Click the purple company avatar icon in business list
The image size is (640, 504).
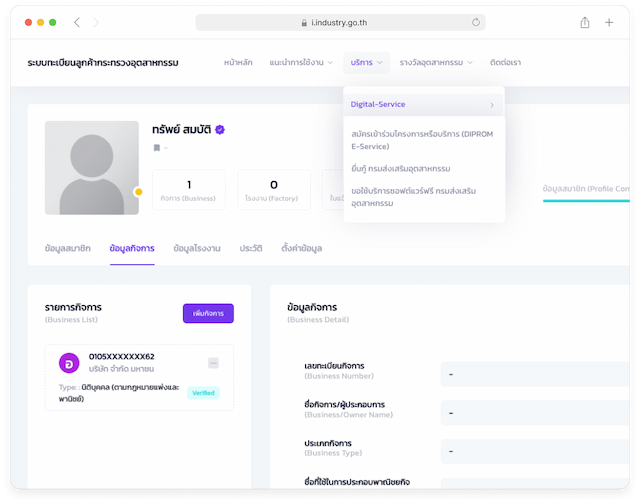(x=69, y=363)
